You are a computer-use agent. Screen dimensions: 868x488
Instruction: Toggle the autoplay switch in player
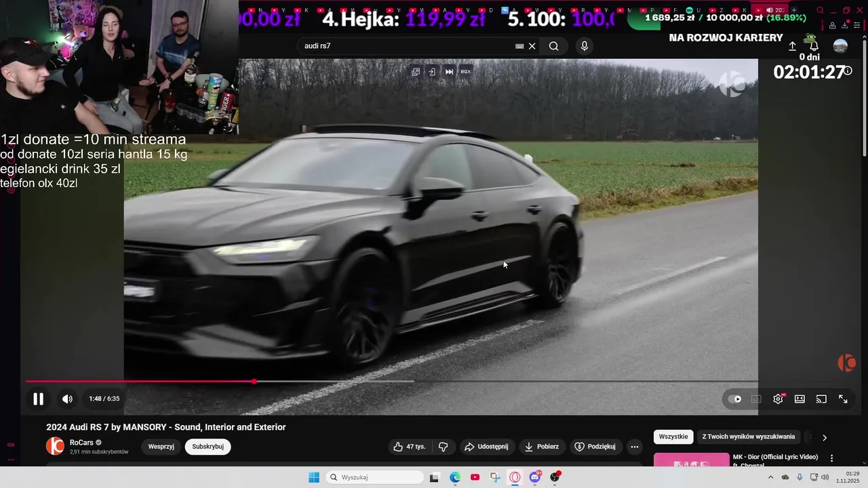click(734, 399)
